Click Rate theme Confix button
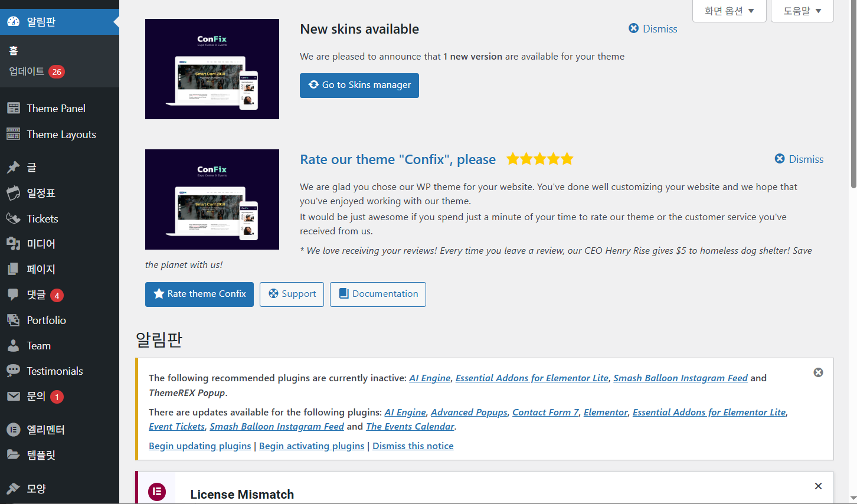This screenshot has width=857, height=504. (199, 294)
